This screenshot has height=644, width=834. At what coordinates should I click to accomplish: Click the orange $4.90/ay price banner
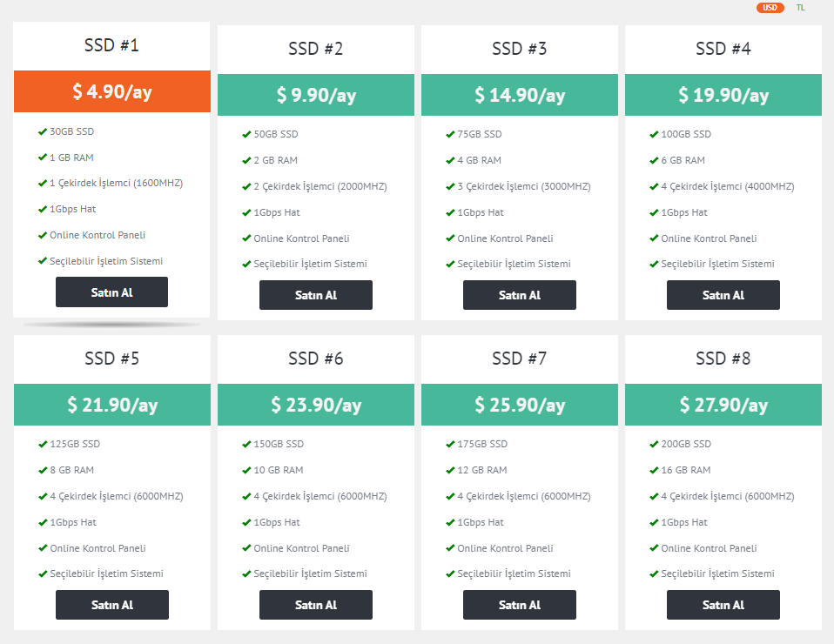tap(112, 91)
